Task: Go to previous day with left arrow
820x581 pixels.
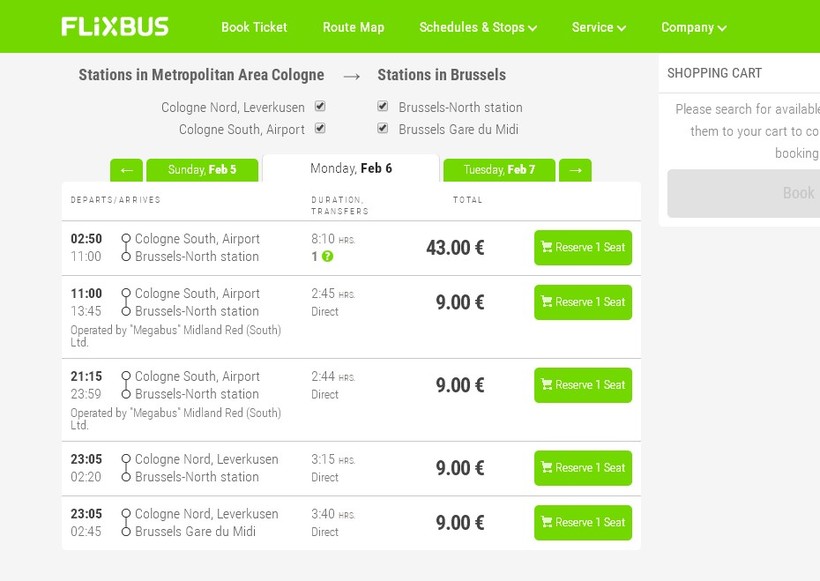Action: [126, 170]
